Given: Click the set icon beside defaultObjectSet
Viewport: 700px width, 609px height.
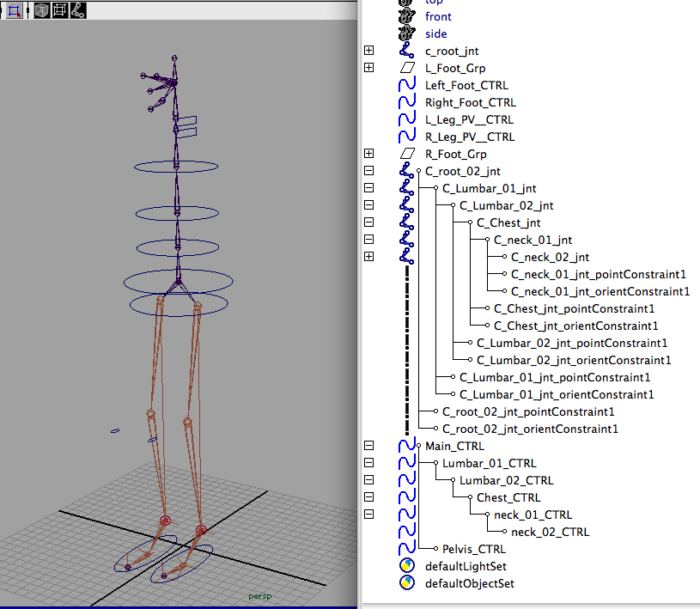Looking at the screenshot, I should click(407, 583).
